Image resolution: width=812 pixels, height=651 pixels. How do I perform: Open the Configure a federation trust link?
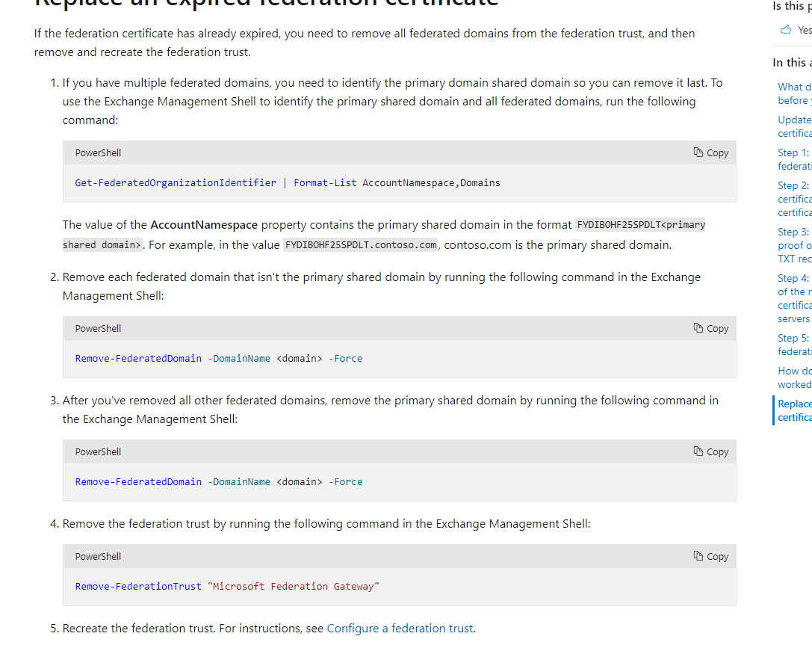tap(400, 628)
